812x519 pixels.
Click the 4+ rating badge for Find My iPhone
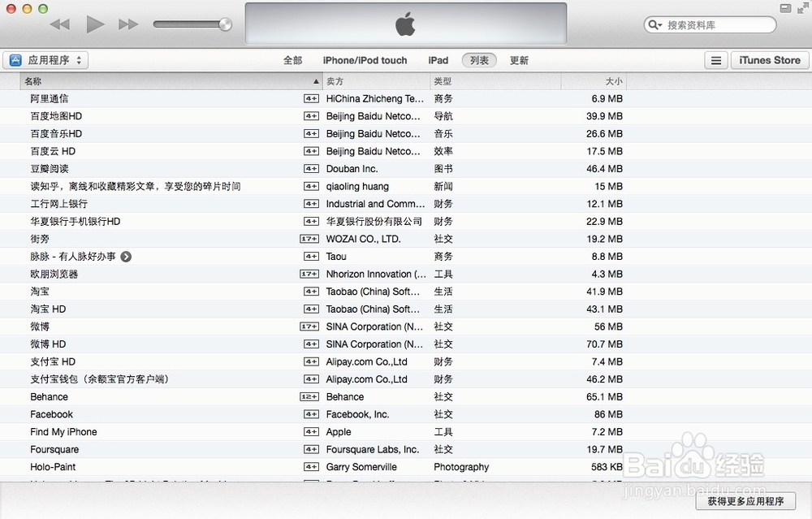pyautogui.click(x=311, y=432)
